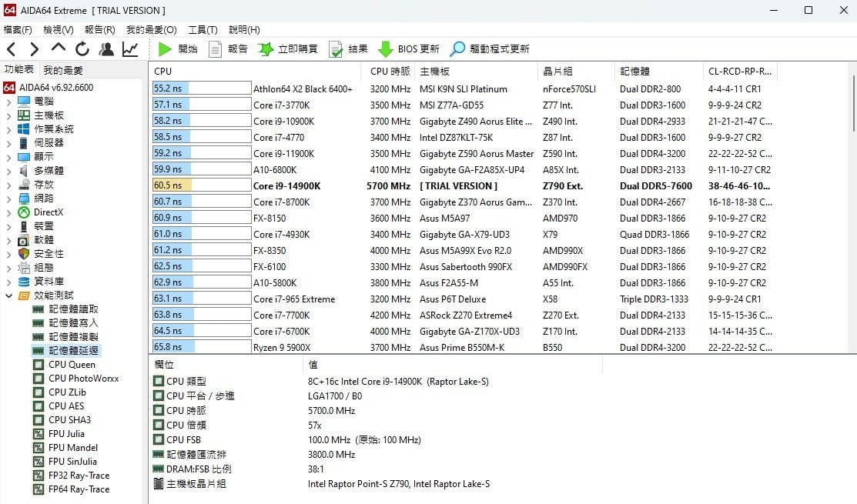This screenshot has width=857, height=504.
Task: Click the 立即購買 green star icon
Action: (266, 49)
